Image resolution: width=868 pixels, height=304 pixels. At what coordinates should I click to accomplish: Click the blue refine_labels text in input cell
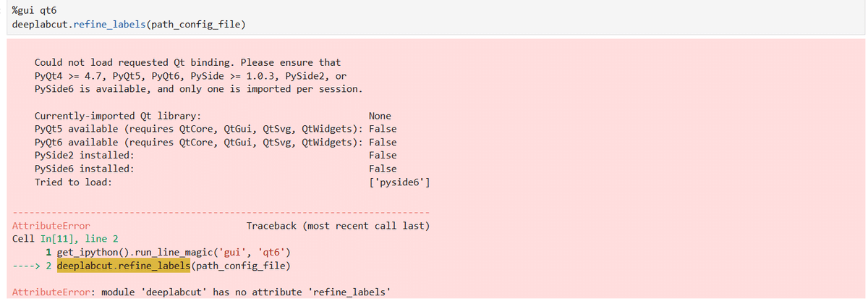coord(106,25)
